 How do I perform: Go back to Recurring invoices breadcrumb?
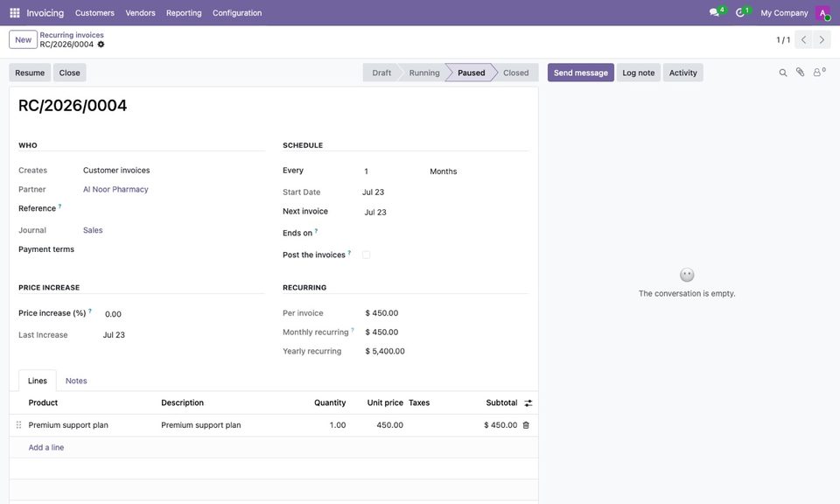point(72,35)
